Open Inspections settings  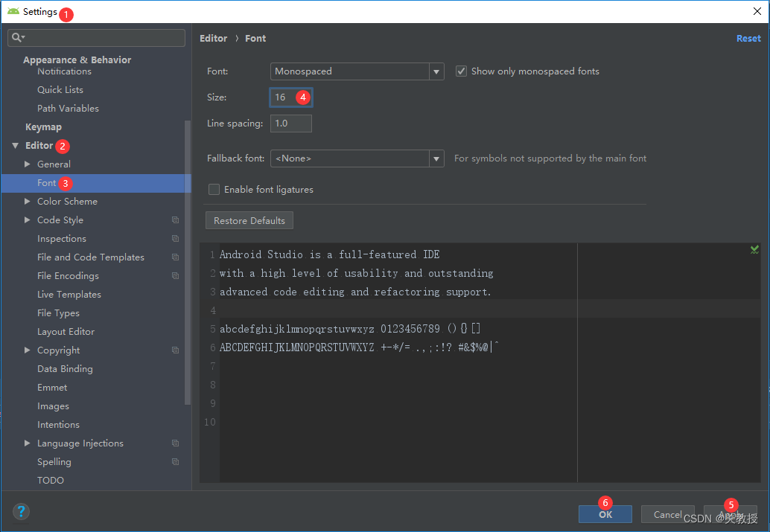click(x=62, y=239)
